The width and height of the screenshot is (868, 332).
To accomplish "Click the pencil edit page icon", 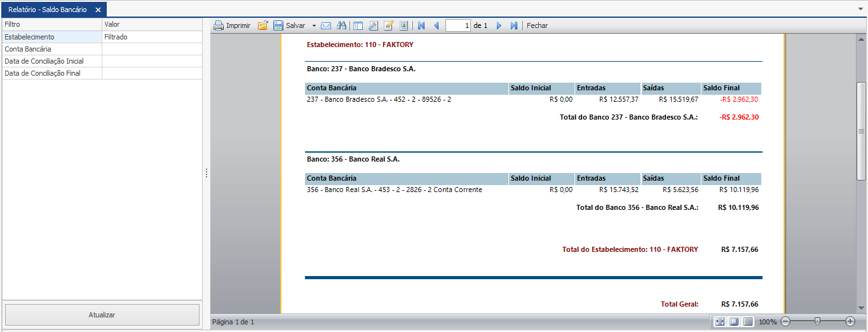I will [388, 25].
